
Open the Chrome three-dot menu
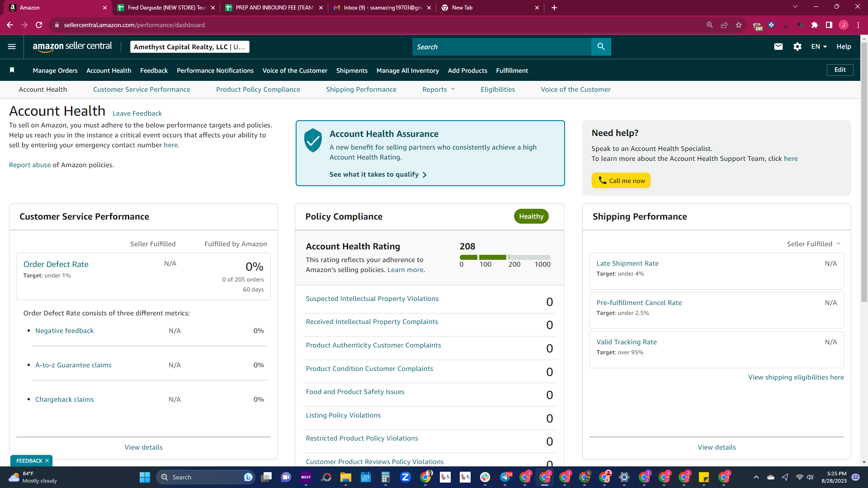tap(858, 25)
